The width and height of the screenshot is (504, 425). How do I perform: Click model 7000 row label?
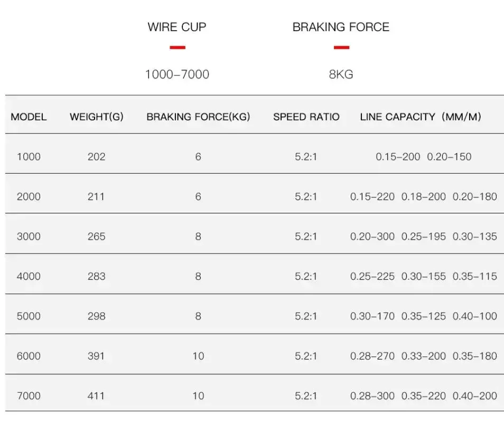[29, 396]
